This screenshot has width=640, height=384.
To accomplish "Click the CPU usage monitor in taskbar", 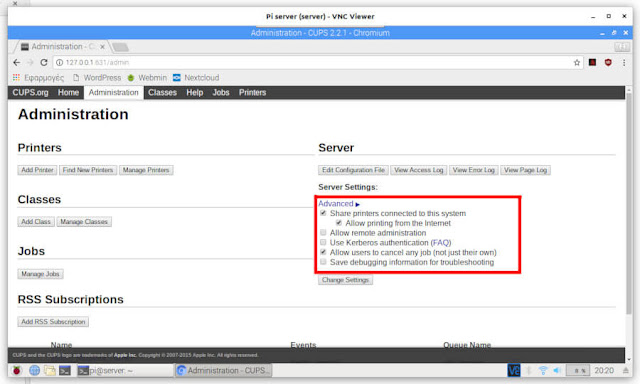I will 578,370.
